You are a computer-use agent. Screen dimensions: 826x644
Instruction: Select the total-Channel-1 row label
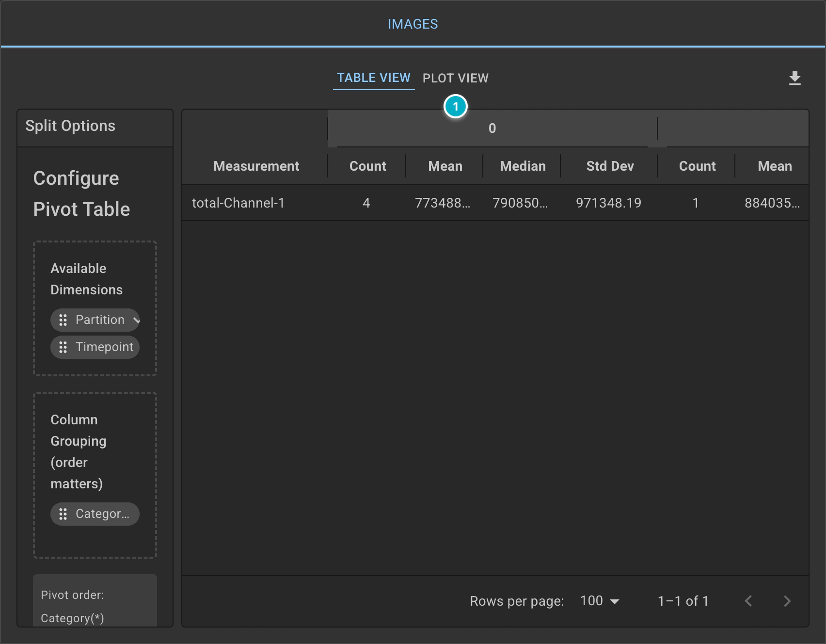[238, 203]
